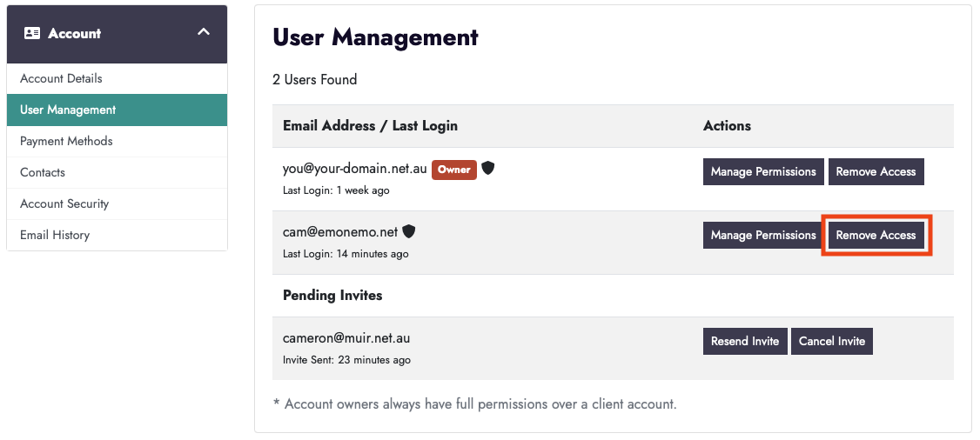
Task: Remove Access for cam@emonemo.net
Action: click(876, 235)
